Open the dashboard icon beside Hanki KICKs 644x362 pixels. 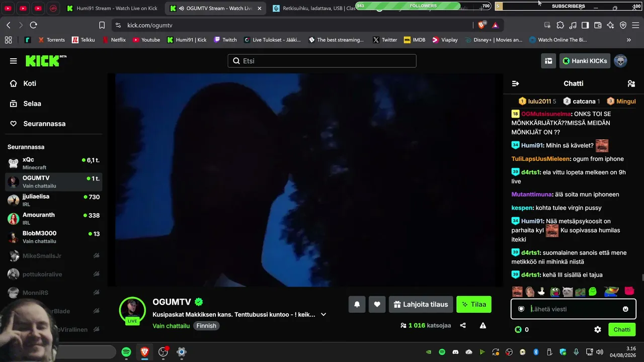tap(548, 61)
